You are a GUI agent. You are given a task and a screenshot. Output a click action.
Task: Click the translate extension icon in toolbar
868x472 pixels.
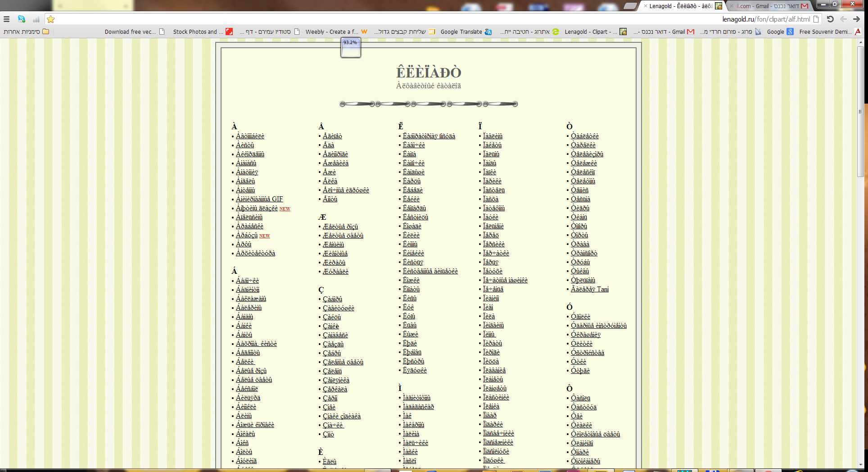[21, 19]
